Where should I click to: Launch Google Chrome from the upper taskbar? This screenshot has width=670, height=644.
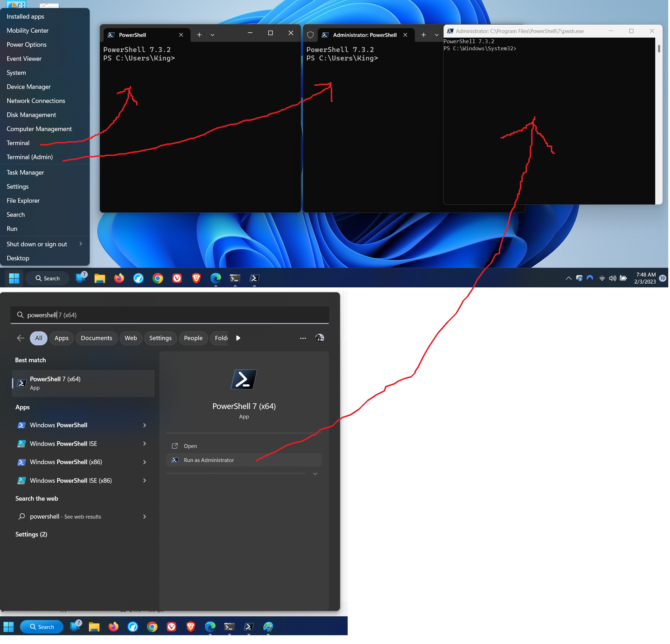[158, 278]
